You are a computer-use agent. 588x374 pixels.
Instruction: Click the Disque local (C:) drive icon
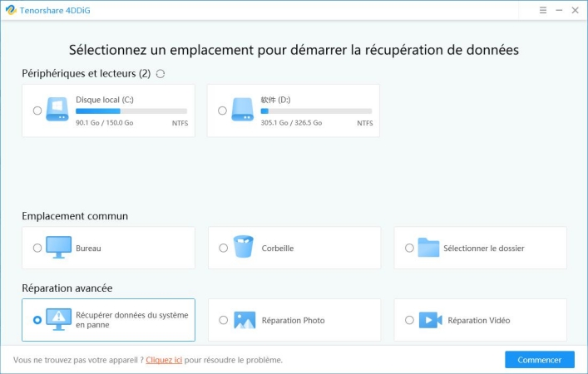point(57,109)
